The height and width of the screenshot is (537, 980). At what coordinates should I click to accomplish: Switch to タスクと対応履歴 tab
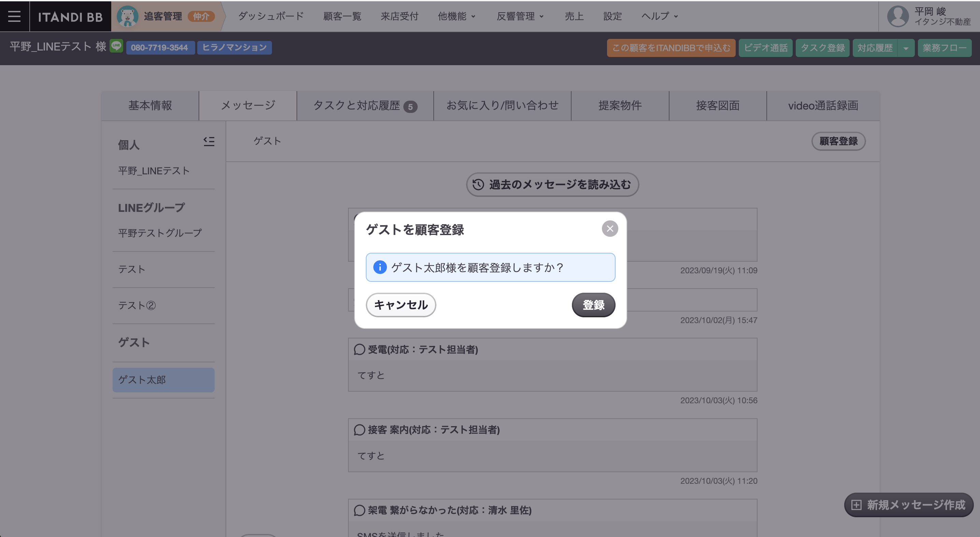point(365,106)
